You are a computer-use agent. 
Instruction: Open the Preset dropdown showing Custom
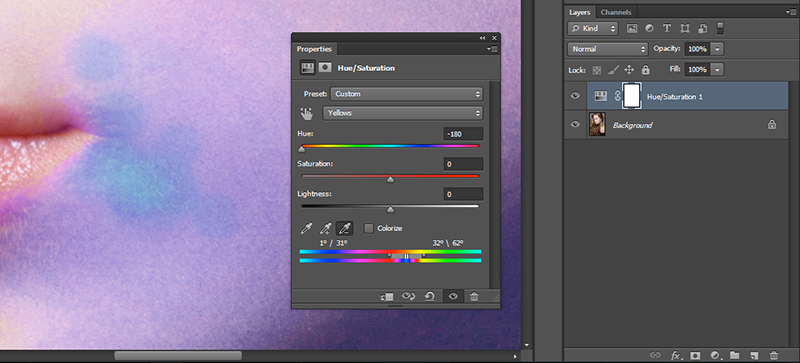tap(407, 94)
